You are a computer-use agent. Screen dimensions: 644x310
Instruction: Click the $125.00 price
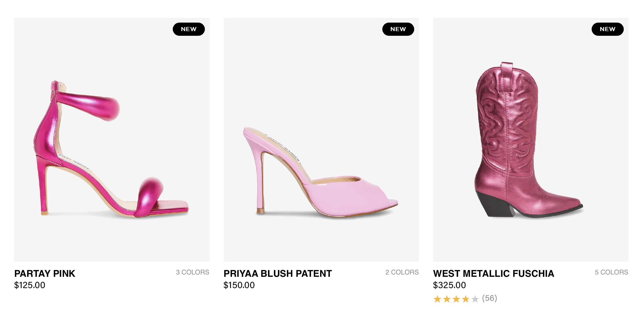[x=29, y=285]
